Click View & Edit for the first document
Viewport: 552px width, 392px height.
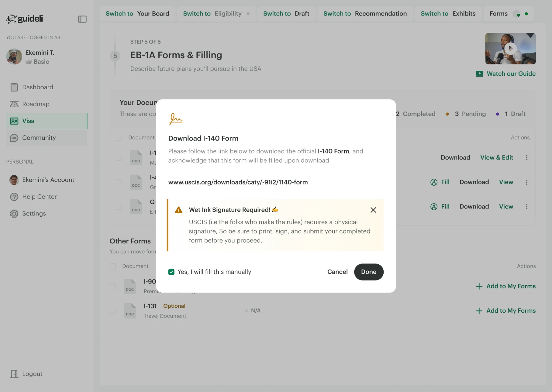click(497, 157)
